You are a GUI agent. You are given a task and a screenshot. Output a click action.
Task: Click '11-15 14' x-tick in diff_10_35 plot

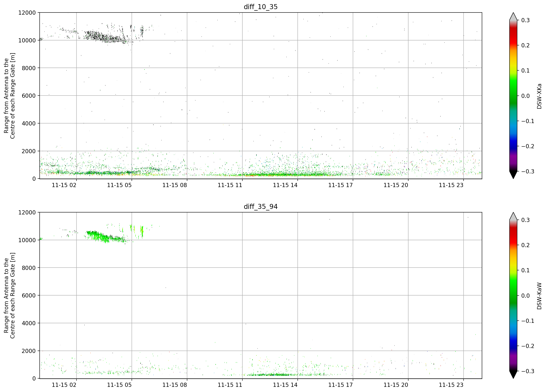pos(285,185)
